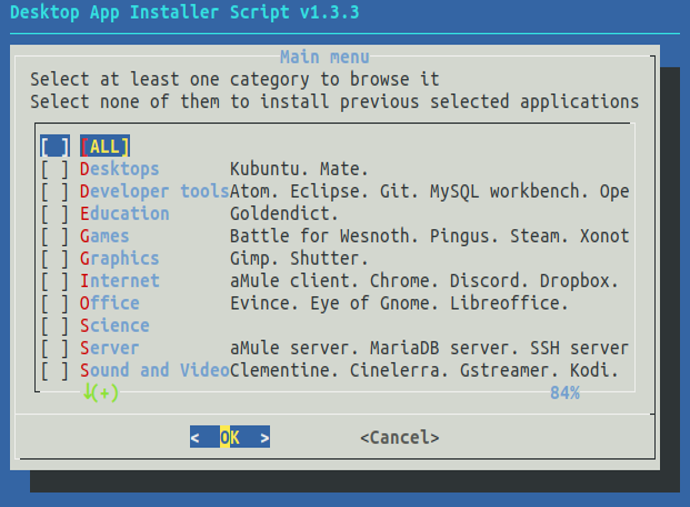Screen dimensions: 690x507
Task: Click the 'Kubuntu. Mate.' description
Action: [299, 169]
